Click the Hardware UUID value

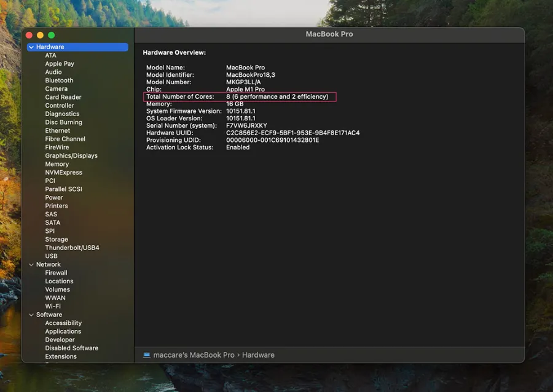pos(292,133)
